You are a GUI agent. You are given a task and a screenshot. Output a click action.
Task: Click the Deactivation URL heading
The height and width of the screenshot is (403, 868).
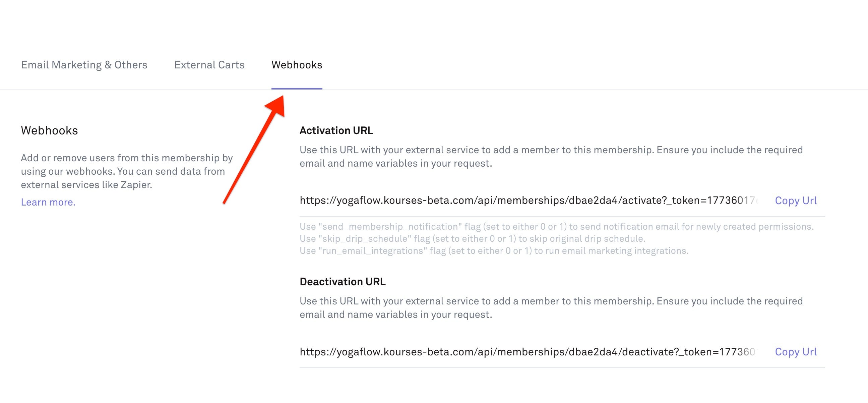[343, 282]
